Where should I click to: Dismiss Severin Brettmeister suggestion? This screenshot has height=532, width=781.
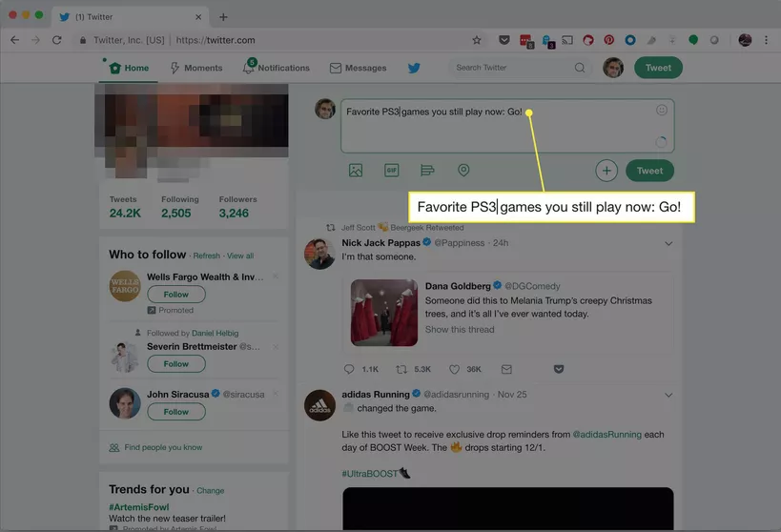276,347
